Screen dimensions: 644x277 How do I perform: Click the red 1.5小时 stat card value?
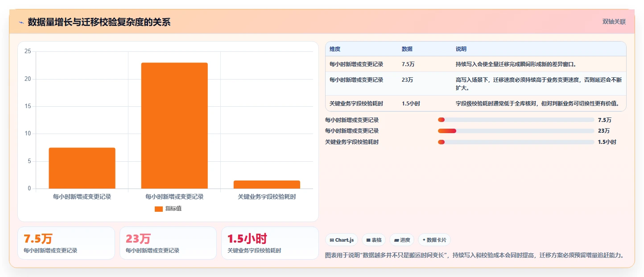tap(247, 239)
